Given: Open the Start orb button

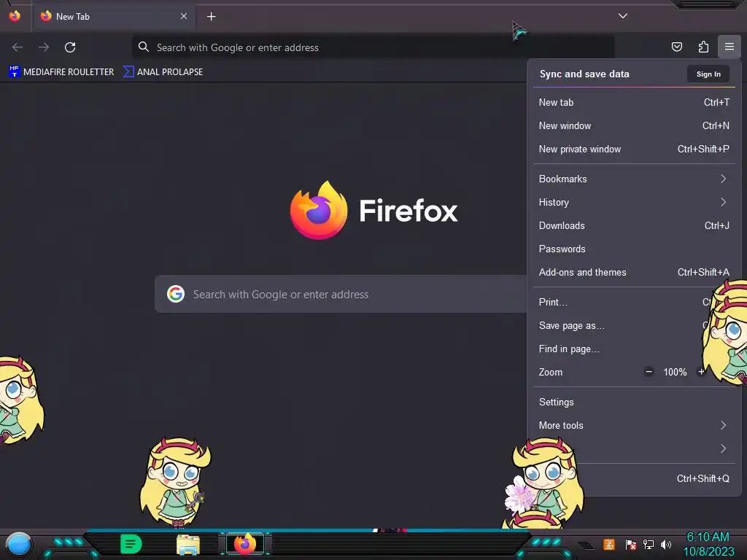Looking at the screenshot, I should tap(18, 544).
